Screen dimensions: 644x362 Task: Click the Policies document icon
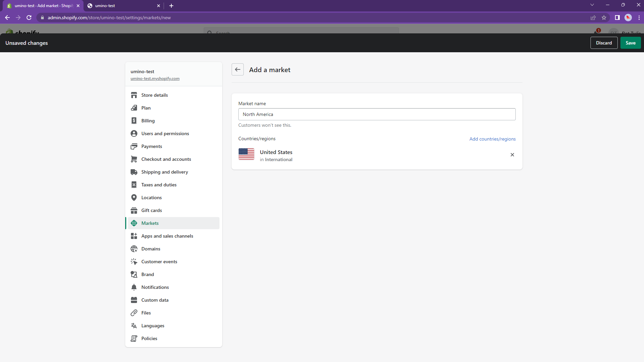134,338
